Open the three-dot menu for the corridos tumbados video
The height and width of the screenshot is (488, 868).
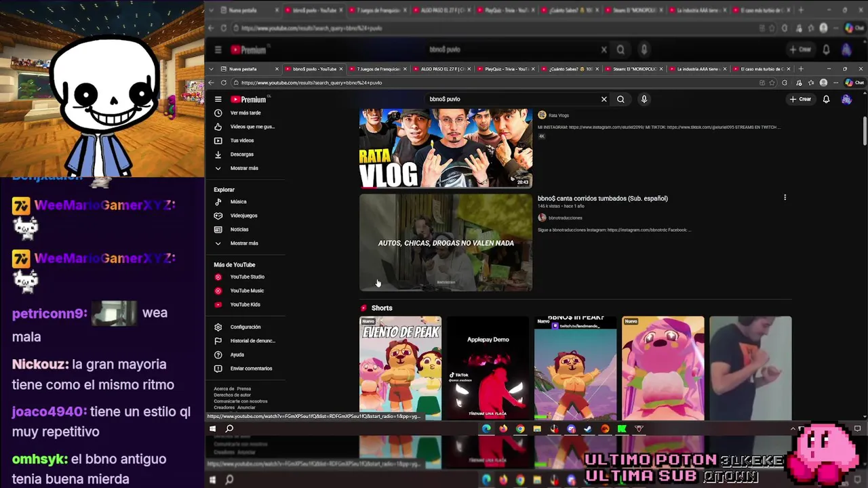785,198
